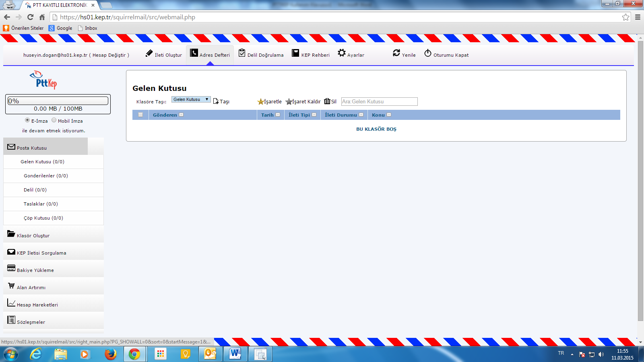The width and height of the screenshot is (644, 362).
Task: Open KEP Rehberi directory icon
Action: tap(295, 53)
